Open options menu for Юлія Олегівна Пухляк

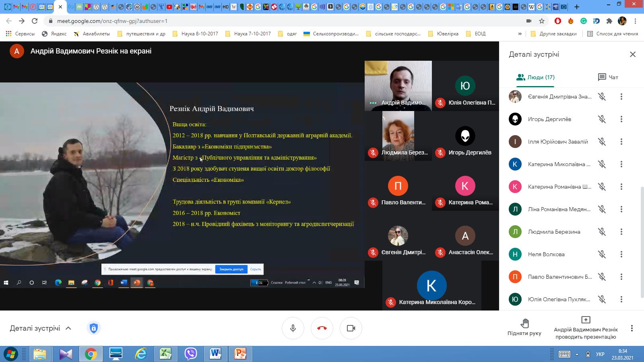(x=621, y=299)
